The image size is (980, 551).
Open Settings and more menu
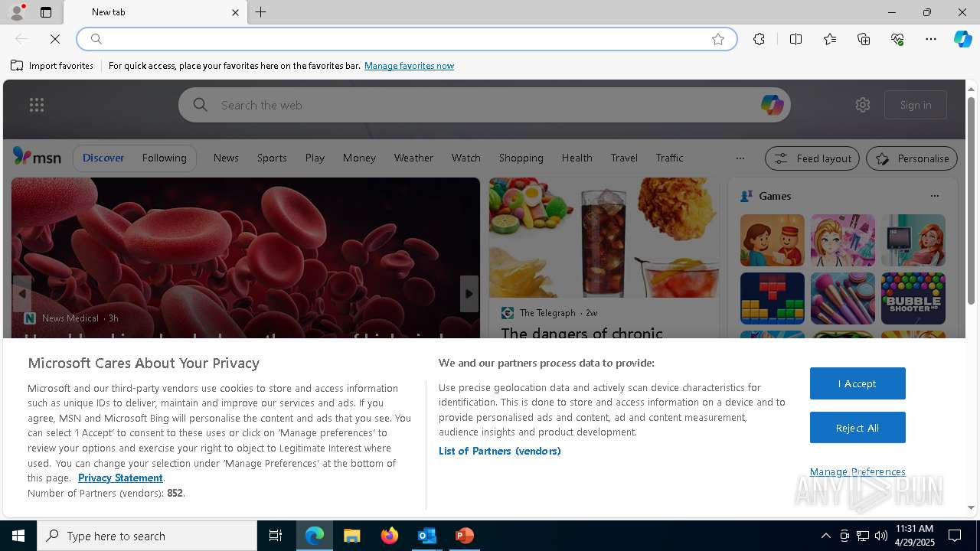931,39
